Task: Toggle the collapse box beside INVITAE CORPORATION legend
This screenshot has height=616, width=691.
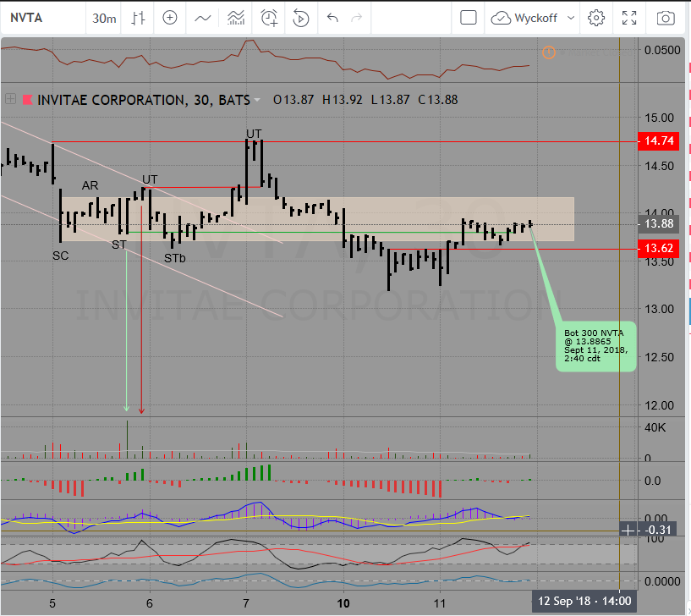Action: (x=10, y=99)
